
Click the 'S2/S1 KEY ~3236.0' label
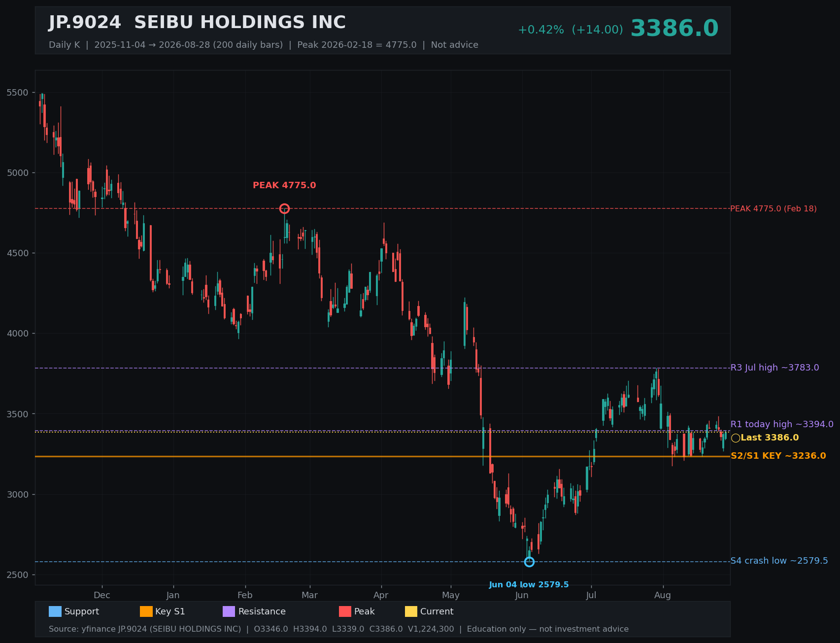click(x=778, y=456)
